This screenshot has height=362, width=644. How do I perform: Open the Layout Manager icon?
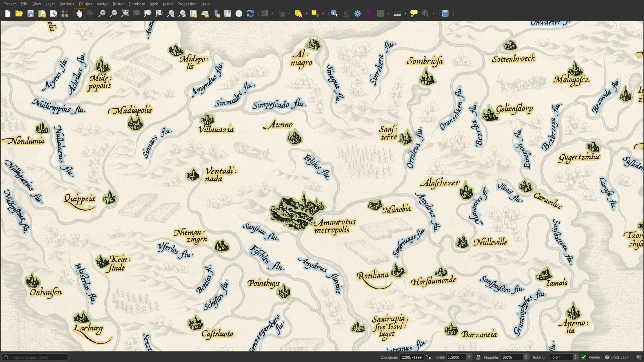tap(53, 14)
